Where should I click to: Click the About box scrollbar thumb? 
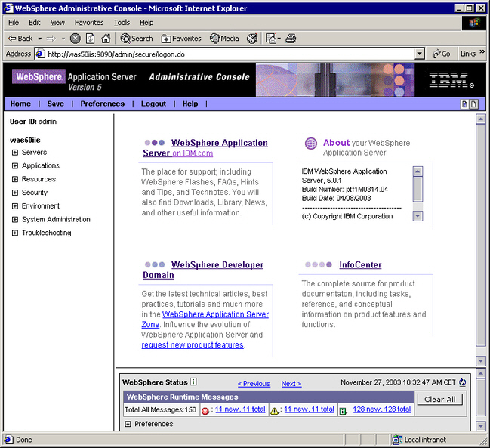point(418,189)
